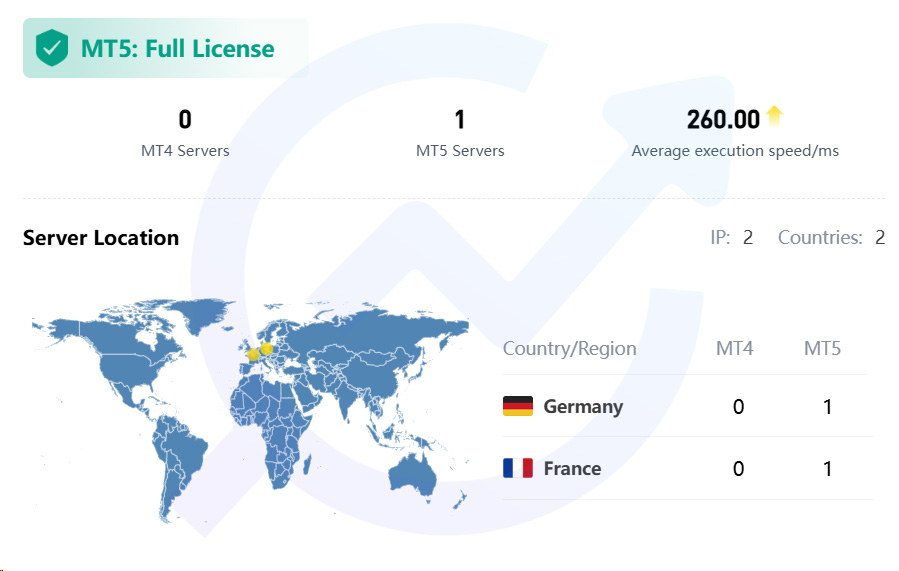899x571 pixels.
Task: Click the MT4 column header in table
Action: pyautogui.click(x=734, y=348)
